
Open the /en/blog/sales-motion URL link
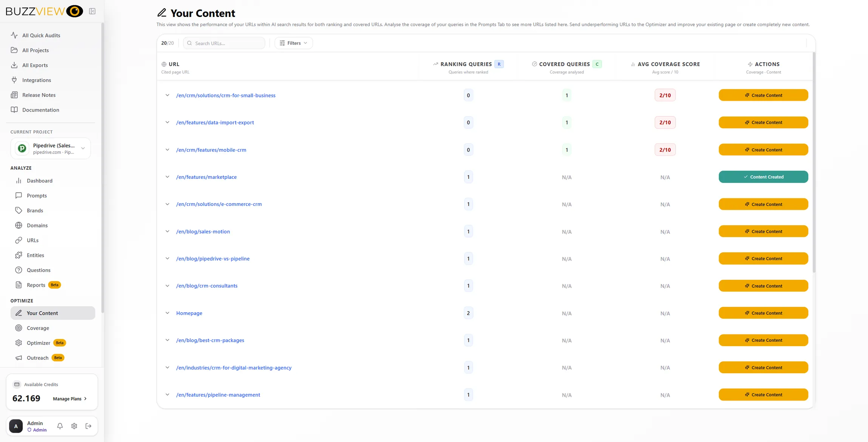point(203,232)
